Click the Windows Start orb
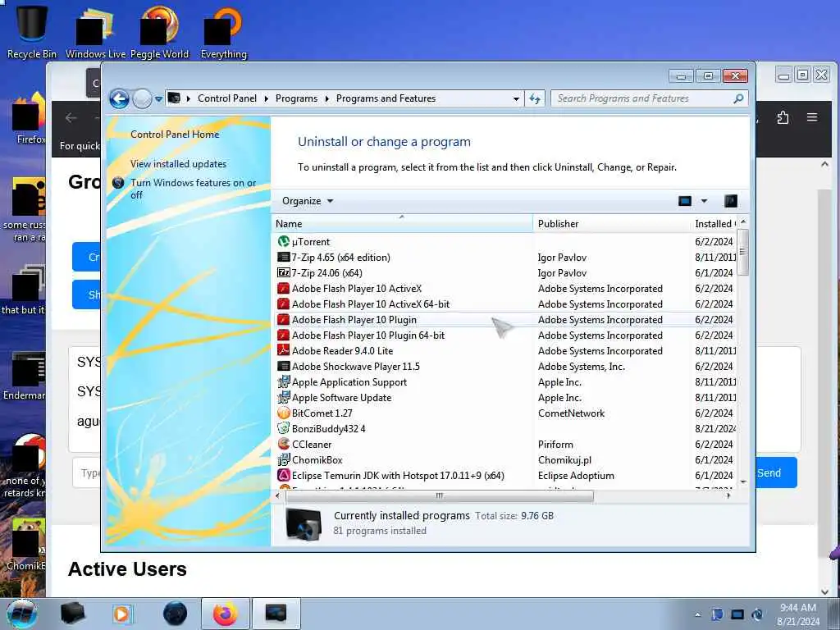840x630 pixels. tap(21, 614)
